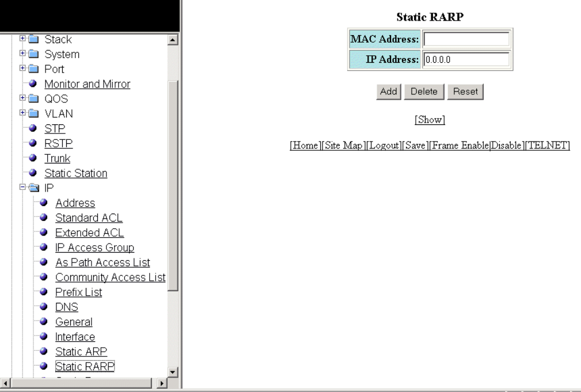The height and width of the screenshot is (392, 581).
Task: Click the MAC Address input field
Action: [466, 39]
